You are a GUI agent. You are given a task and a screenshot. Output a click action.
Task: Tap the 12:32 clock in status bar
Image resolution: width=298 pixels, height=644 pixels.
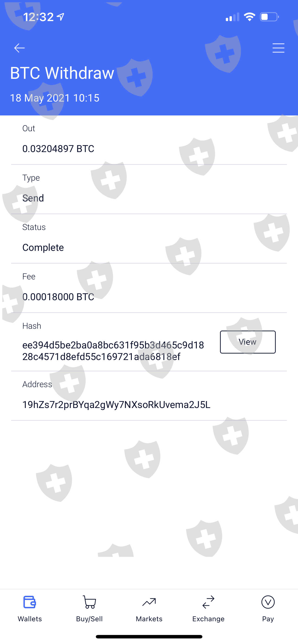click(38, 17)
